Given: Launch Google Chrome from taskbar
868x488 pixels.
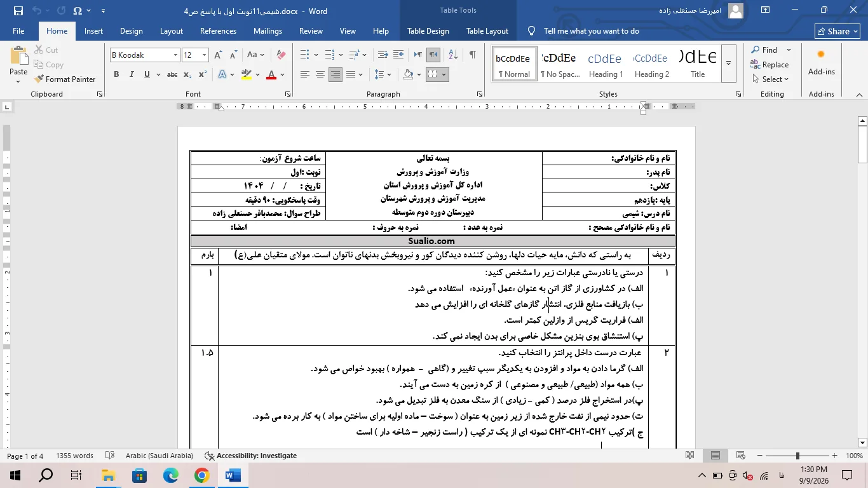Looking at the screenshot, I should [201, 475].
